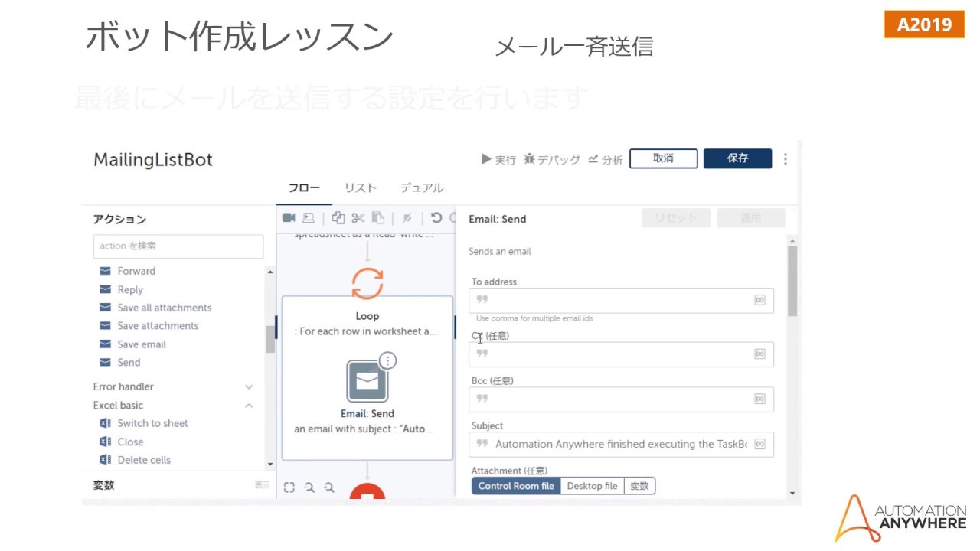Click the 取消 button

[663, 158]
